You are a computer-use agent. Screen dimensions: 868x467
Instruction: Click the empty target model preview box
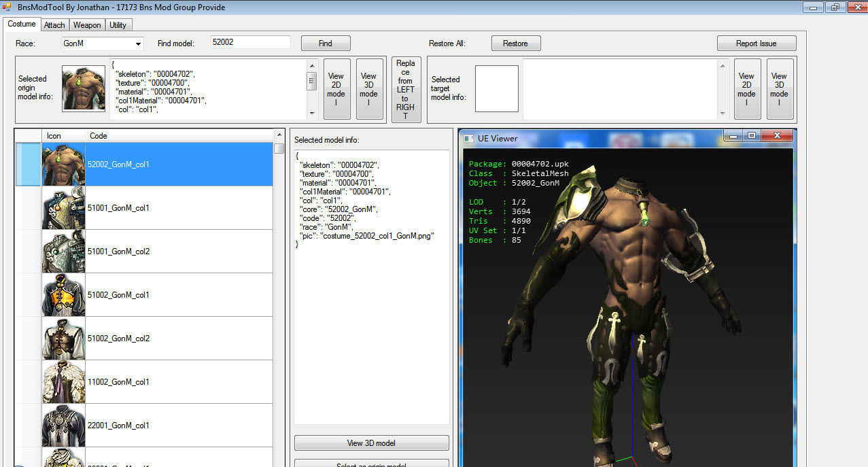497,88
